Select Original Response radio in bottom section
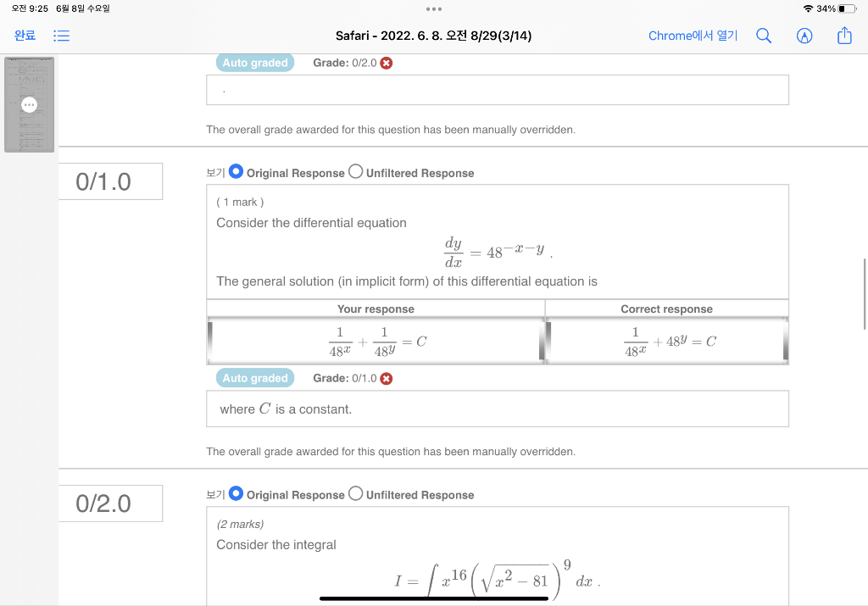The image size is (868, 606). pos(236,492)
